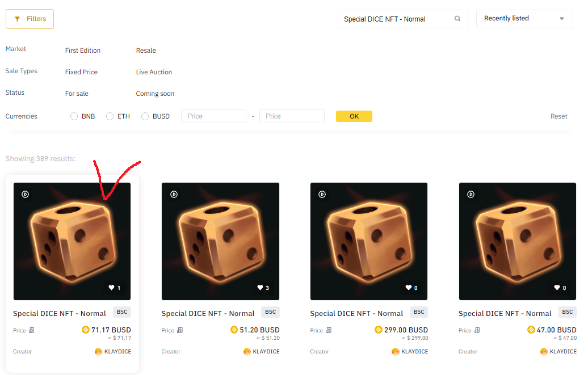
Task: Open KLAYDICE creator on the 299.00 BUSD card
Action: [415, 352]
